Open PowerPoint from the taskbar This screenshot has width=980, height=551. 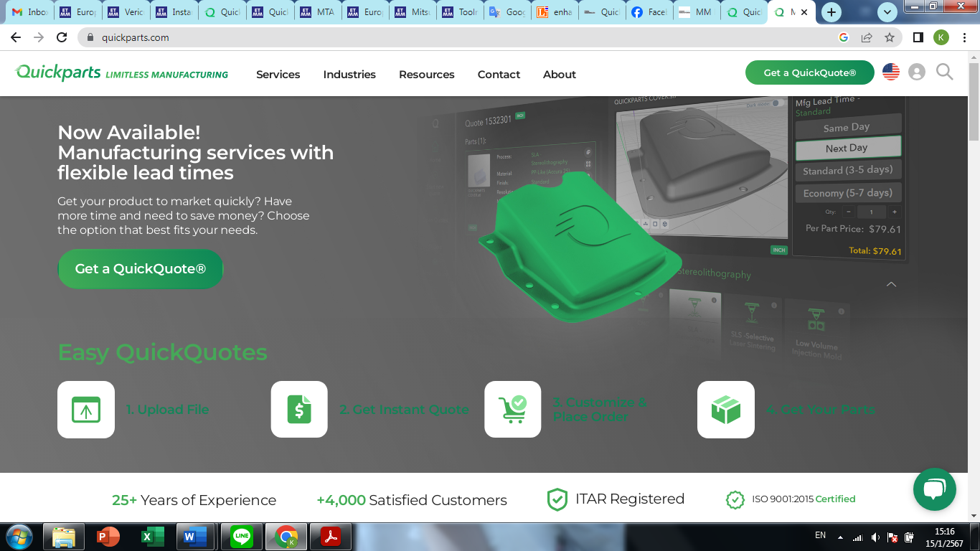(108, 537)
